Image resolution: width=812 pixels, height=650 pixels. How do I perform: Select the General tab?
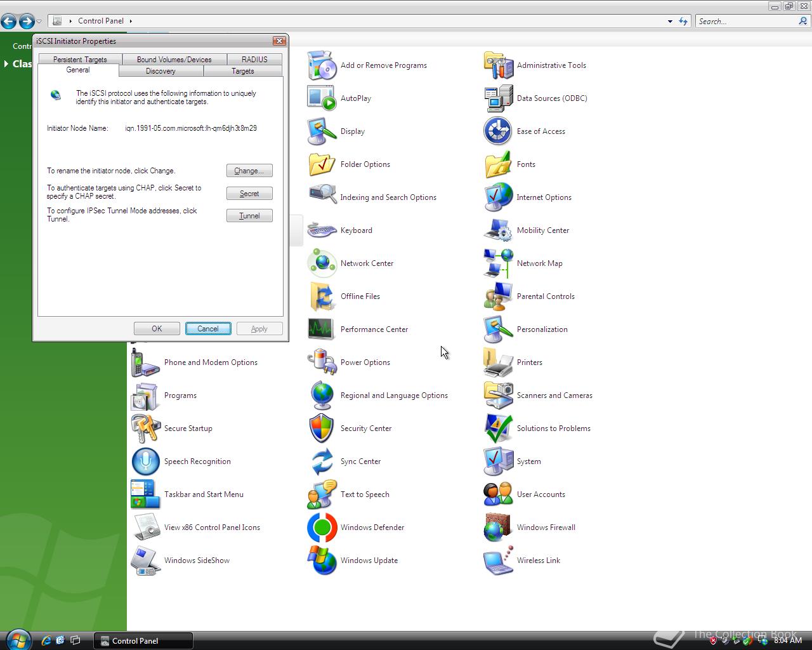pos(78,70)
